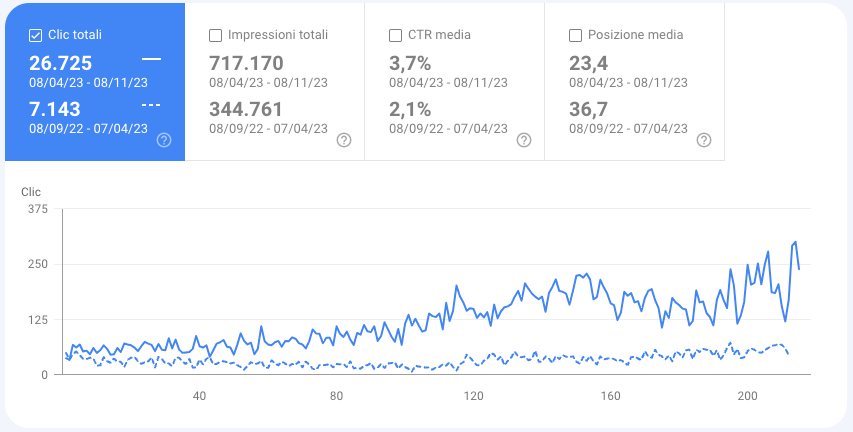The height and width of the screenshot is (432, 853).
Task: Click the dashed line legend beside 7.143
Action: tap(151, 104)
